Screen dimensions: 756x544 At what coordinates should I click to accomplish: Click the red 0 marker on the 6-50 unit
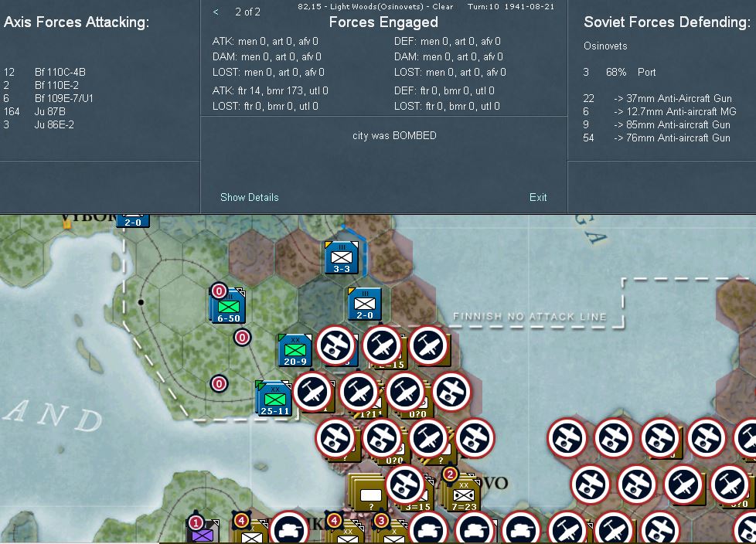[x=219, y=291]
